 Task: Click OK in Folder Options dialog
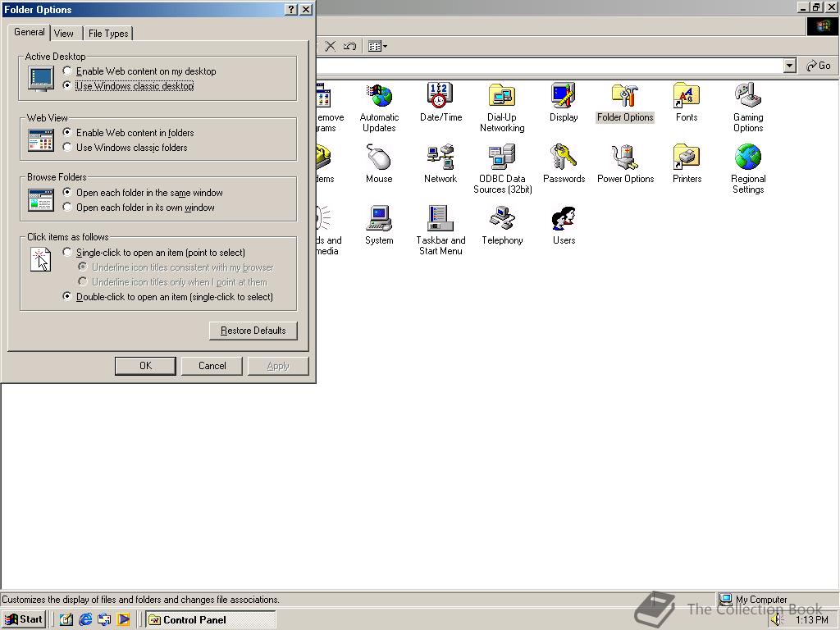point(145,366)
